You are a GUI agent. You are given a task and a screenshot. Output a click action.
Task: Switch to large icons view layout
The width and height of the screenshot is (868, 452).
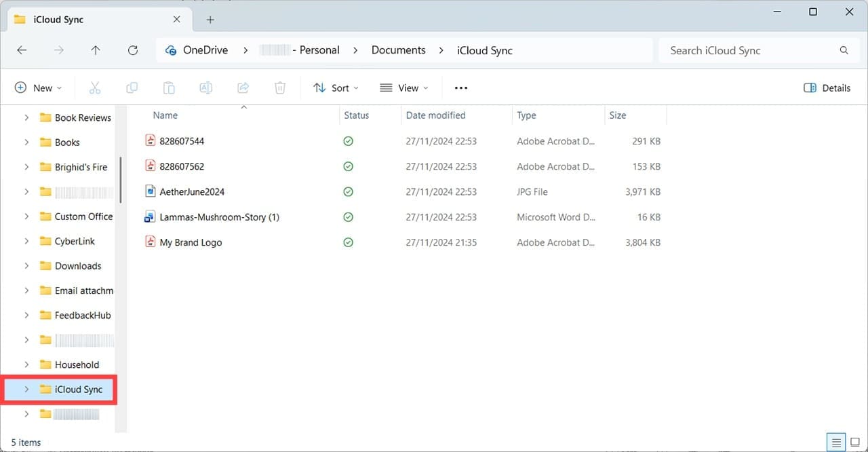tap(854, 442)
